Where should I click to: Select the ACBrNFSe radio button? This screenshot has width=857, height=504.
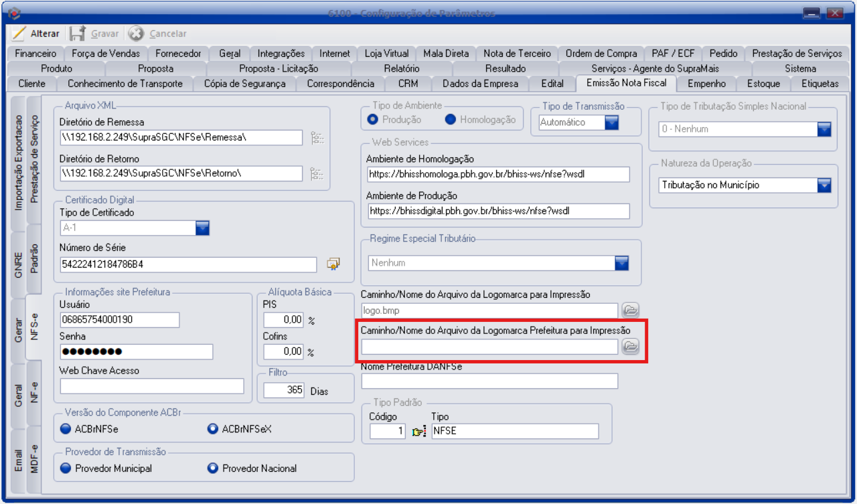point(66,429)
